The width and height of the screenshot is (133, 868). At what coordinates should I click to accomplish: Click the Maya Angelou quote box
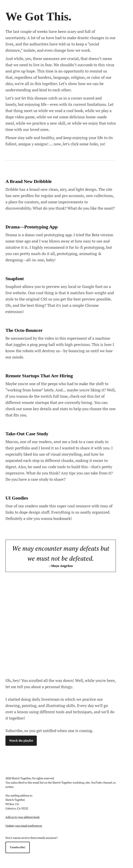[61, 555]
